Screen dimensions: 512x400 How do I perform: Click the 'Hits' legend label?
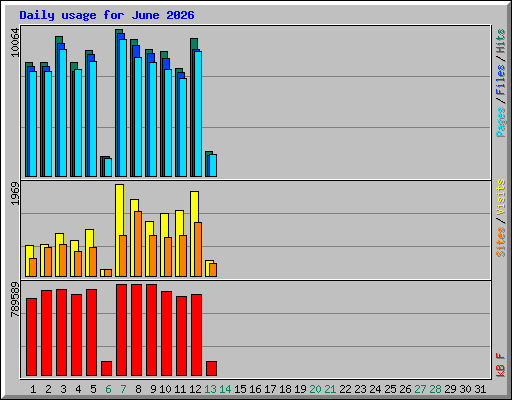500,41
